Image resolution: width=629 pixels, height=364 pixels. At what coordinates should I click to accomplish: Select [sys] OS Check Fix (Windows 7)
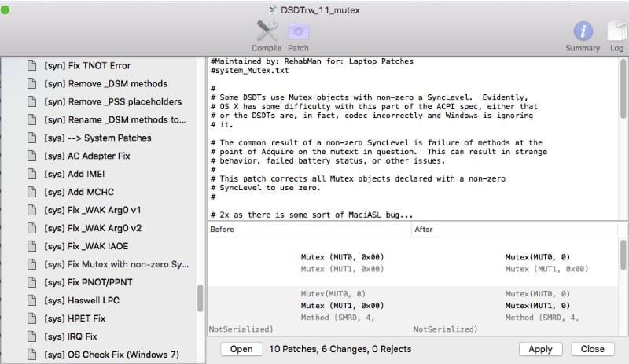112,355
